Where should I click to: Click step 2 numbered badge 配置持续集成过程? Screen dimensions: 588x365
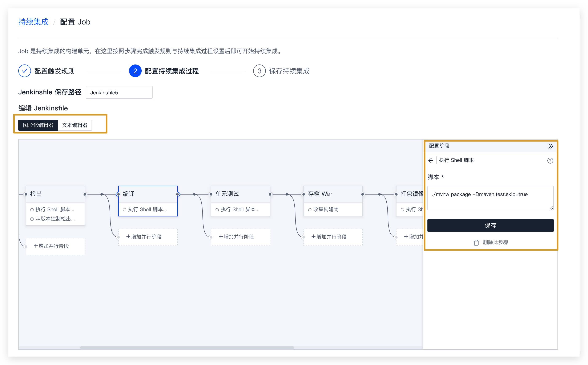(135, 71)
